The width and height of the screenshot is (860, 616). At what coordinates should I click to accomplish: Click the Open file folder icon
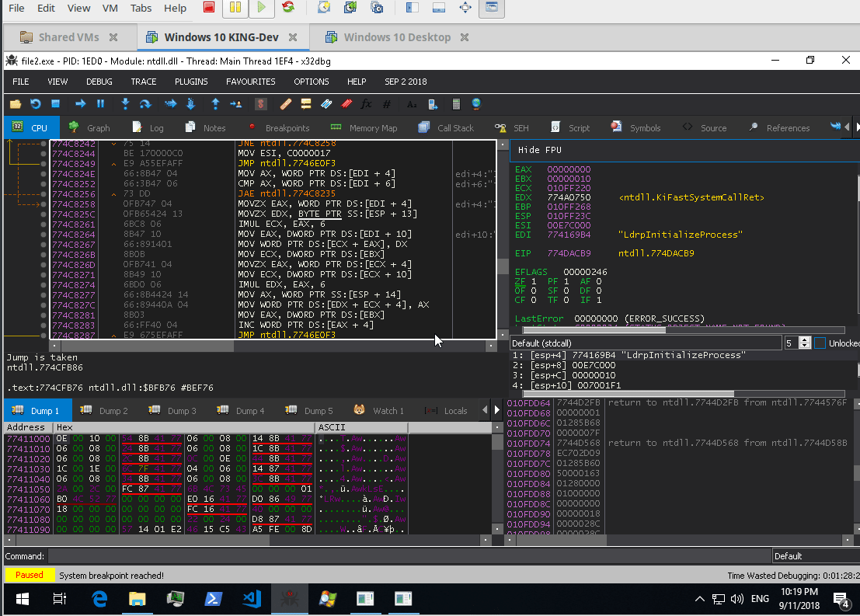16,103
